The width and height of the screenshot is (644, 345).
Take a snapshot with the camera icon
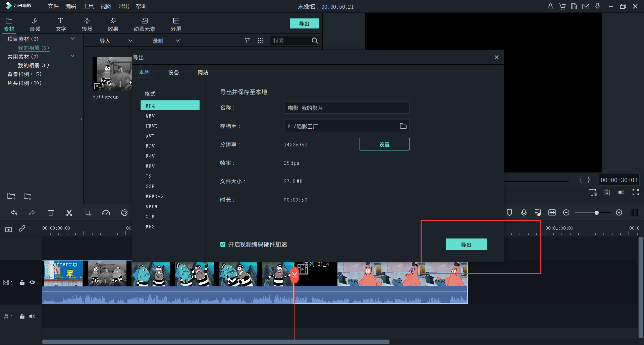[607, 193]
